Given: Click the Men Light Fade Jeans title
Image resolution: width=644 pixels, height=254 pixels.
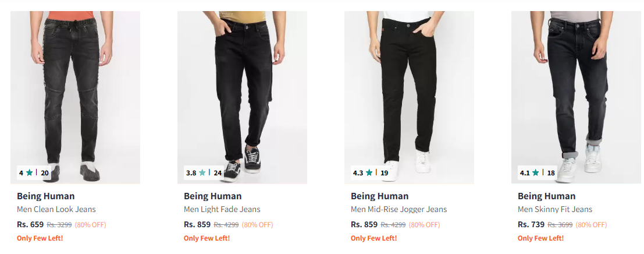Looking at the screenshot, I should coord(222,209).
